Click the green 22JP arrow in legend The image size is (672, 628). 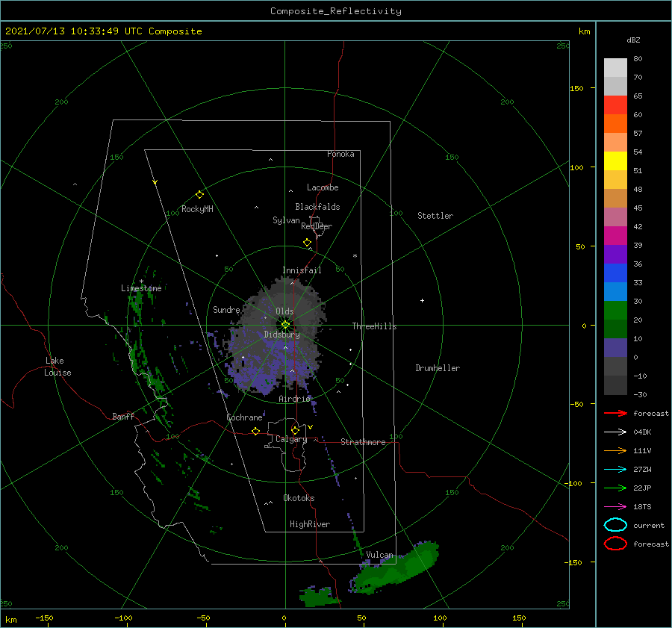(x=615, y=488)
